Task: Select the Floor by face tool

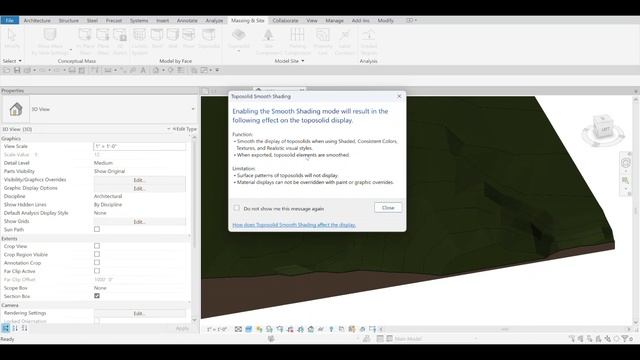Action: [189, 38]
